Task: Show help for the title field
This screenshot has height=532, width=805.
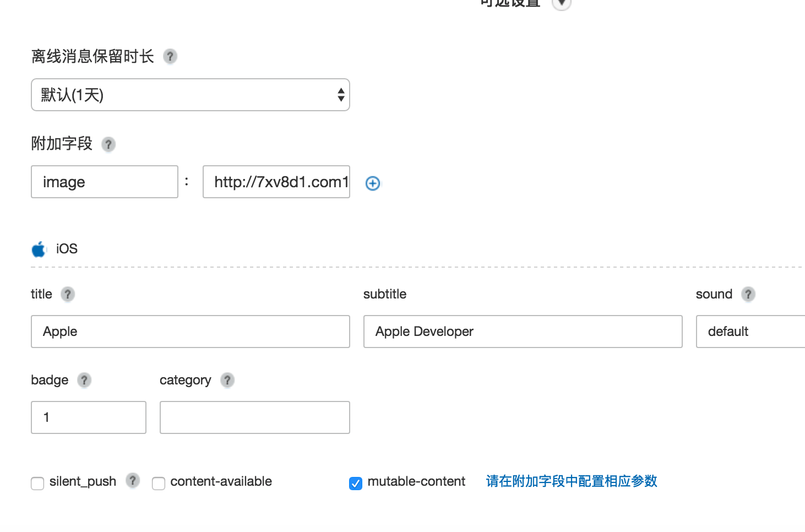Action: tap(68, 294)
